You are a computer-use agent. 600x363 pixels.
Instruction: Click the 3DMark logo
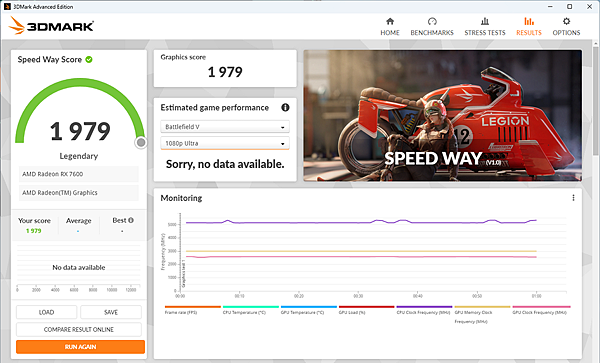click(51, 26)
